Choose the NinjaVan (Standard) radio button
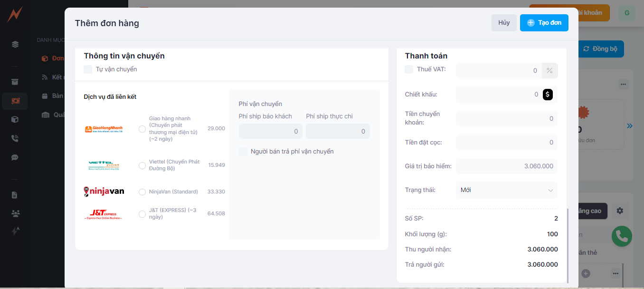Screen dimensions: 644x289 142,192
